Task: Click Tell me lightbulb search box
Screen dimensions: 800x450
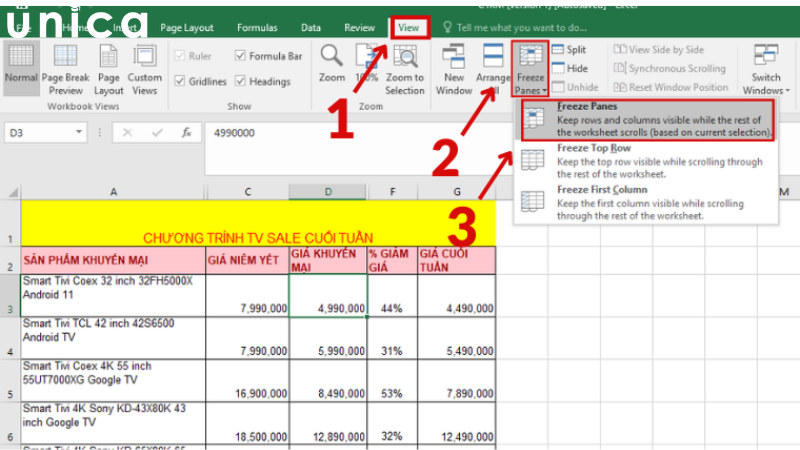Action: [515, 28]
